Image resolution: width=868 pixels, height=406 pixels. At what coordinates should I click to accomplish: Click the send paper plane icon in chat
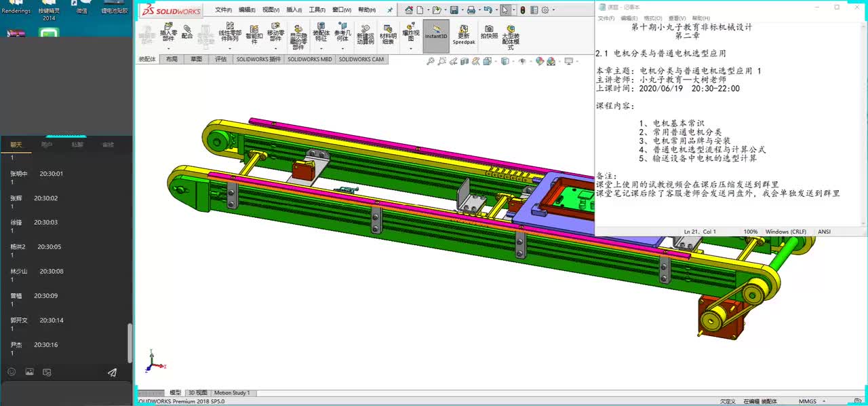click(x=112, y=372)
